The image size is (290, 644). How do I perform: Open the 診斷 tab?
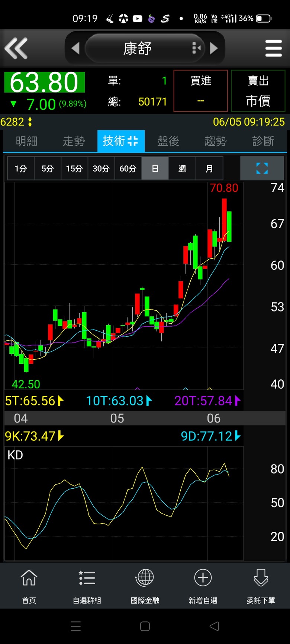[263, 141]
